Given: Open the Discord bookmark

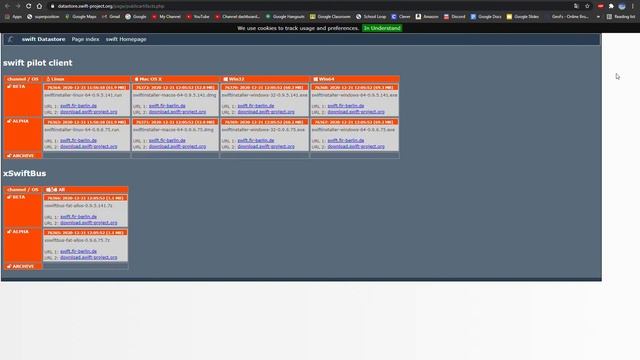Looking at the screenshot, I should (454, 17).
